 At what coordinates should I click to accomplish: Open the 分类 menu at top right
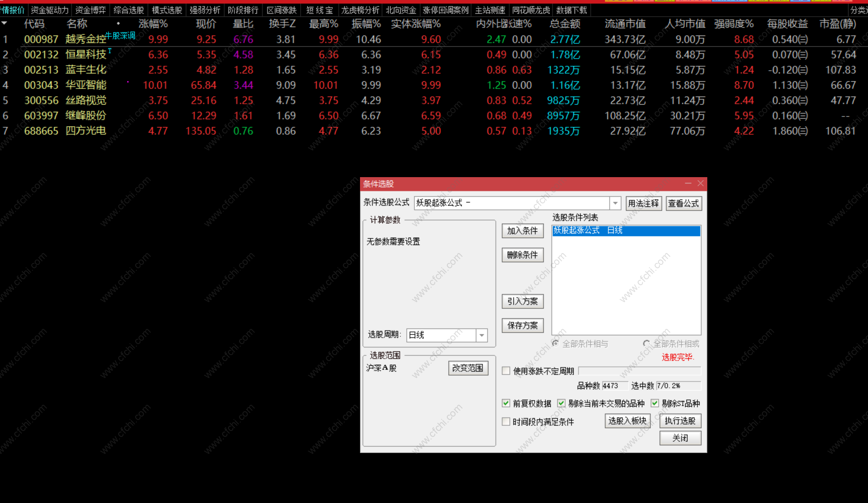point(858,10)
